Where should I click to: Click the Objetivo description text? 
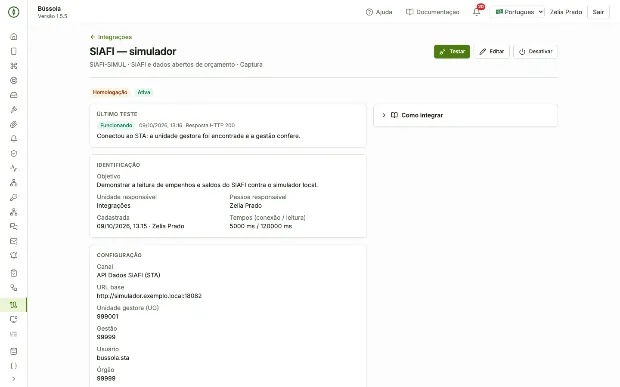click(x=207, y=185)
